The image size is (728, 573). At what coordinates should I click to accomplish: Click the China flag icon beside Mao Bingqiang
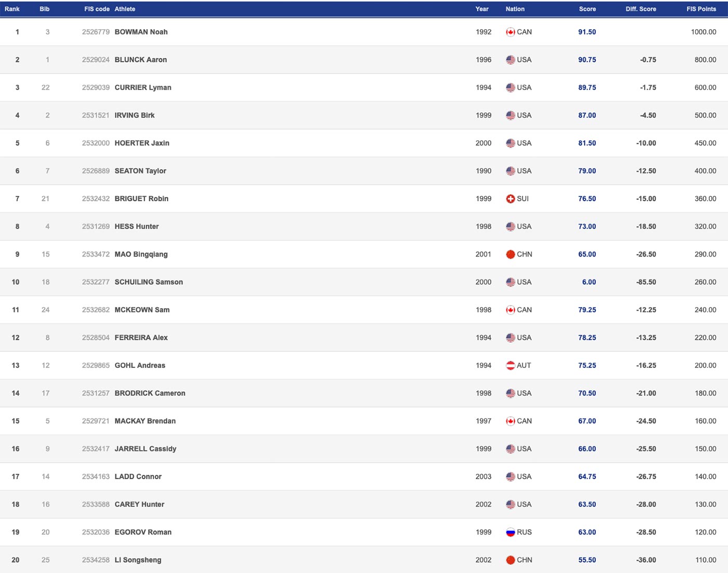[x=510, y=254]
